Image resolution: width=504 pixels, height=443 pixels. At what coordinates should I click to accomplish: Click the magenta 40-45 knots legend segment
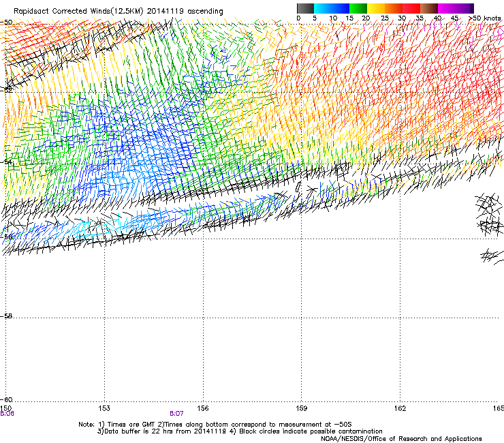[x=447, y=8]
